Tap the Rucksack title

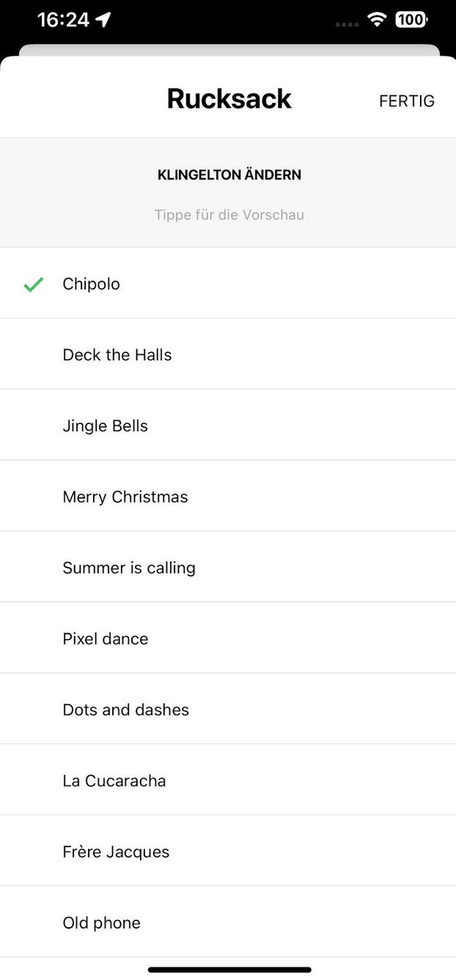click(x=229, y=99)
